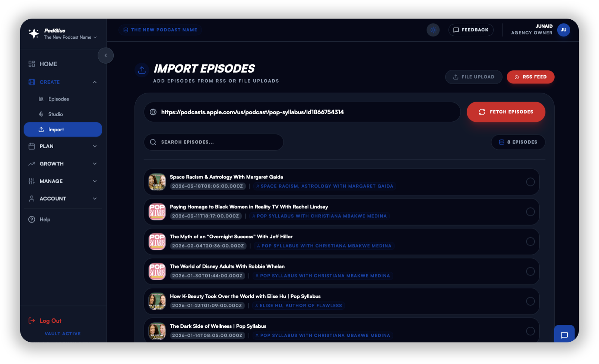Click Log Out at sidebar bottom

coord(50,320)
